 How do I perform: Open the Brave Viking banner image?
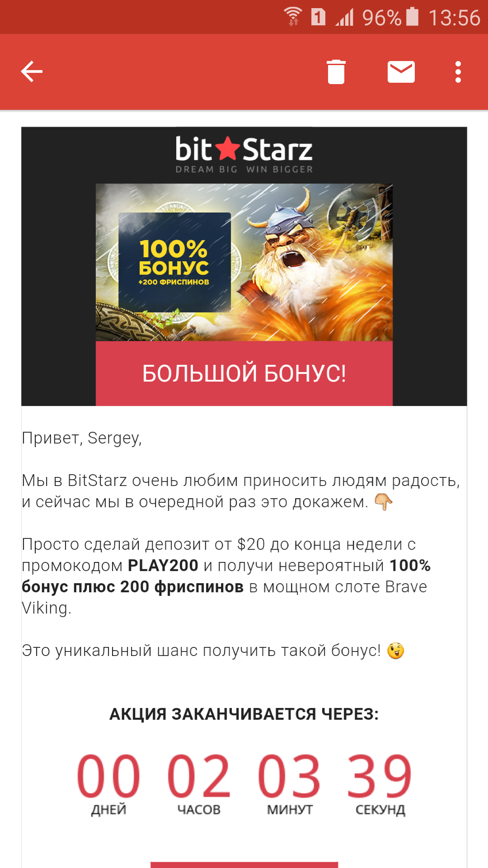244,262
